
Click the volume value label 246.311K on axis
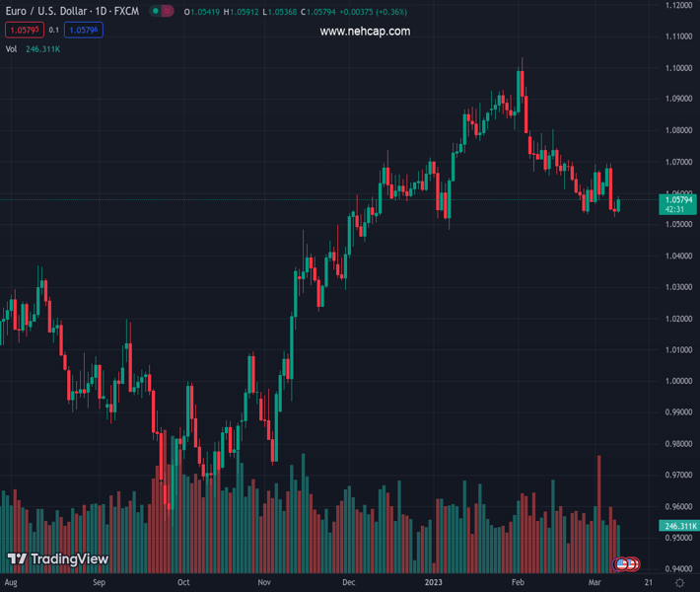pos(679,526)
